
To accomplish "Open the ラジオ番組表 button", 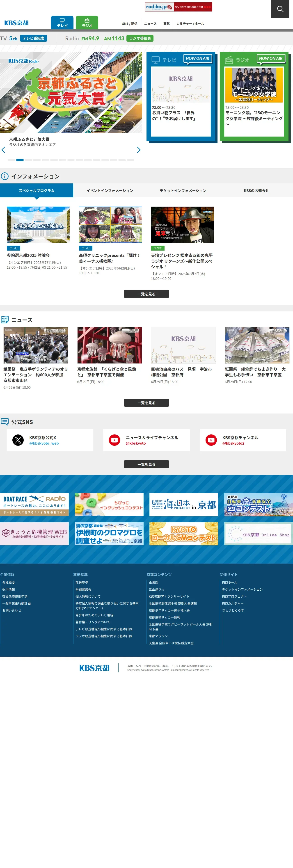I will (x=140, y=38).
